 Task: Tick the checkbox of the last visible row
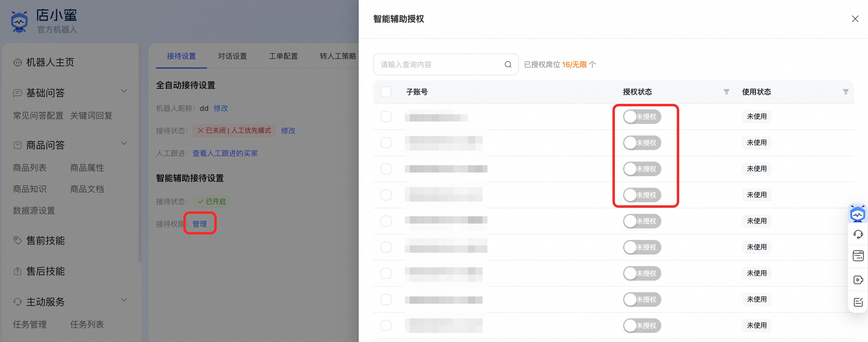pyautogui.click(x=386, y=326)
